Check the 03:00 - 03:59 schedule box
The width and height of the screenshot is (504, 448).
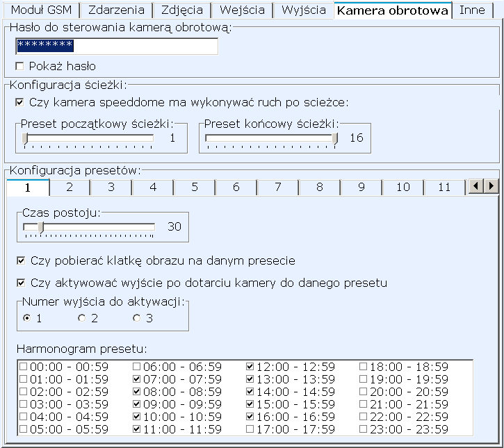pyautogui.click(x=23, y=404)
